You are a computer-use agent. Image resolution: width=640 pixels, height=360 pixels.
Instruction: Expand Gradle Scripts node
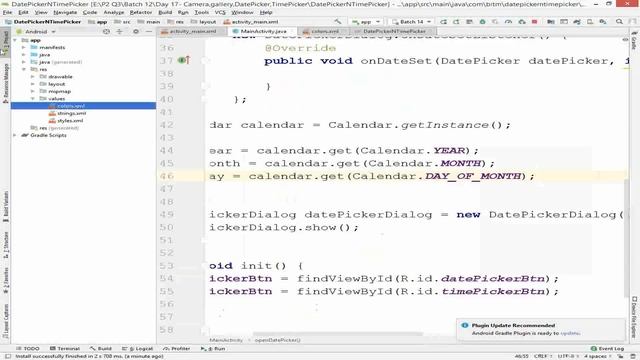click(x=15, y=135)
